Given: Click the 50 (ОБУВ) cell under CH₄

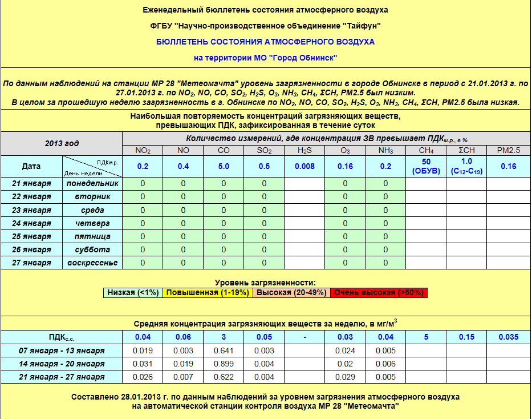Looking at the screenshot, I should [426, 166].
